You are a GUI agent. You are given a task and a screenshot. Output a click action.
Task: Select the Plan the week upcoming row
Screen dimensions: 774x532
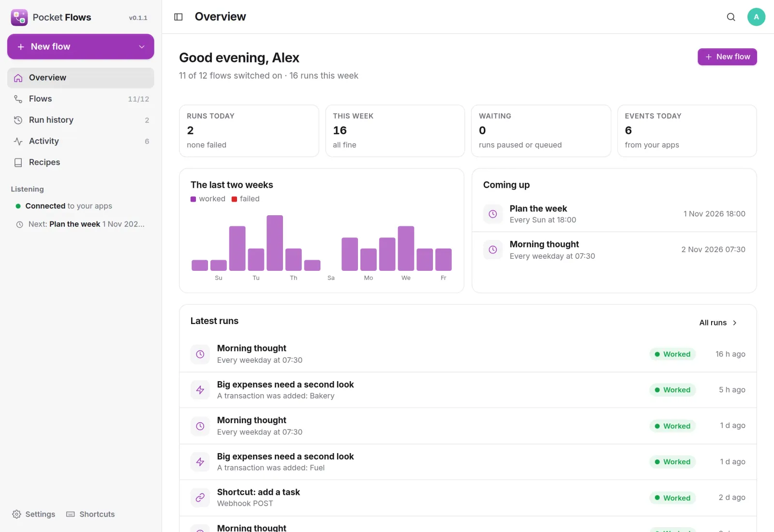[614, 214]
